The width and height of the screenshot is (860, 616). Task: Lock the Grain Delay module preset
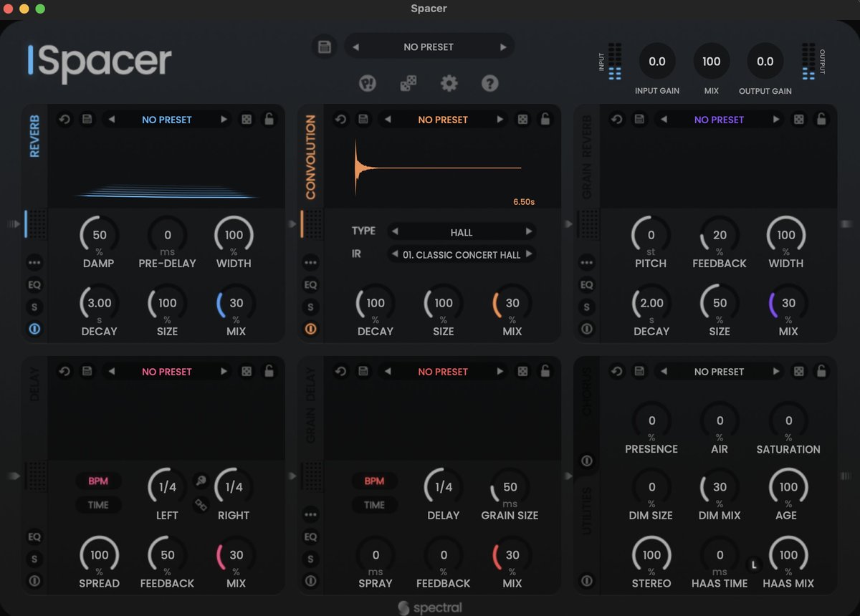(x=545, y=371)
